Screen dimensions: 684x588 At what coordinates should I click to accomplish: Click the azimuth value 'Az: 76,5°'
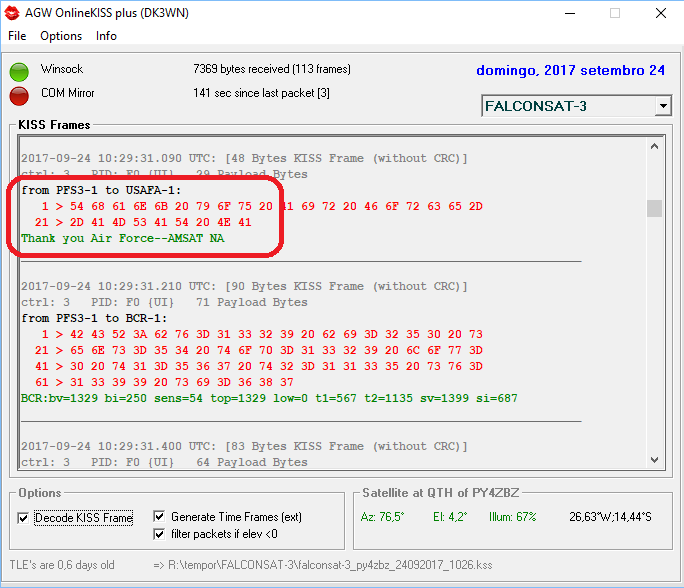tap(383, 517)
